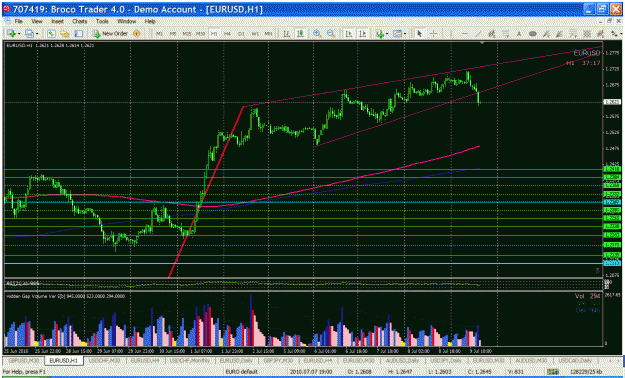Expand the New Chart dropdown arrow
The height and width of the screenshot is (378, 625).
click(x=19, y=34)
